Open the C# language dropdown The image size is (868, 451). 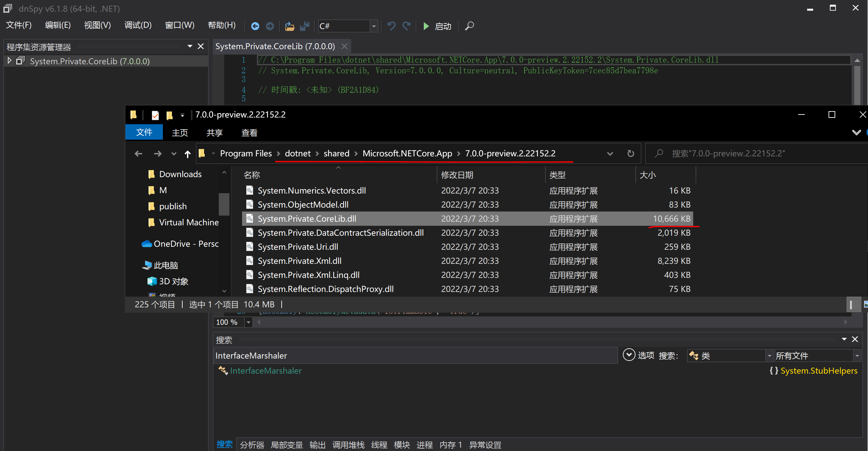pyautogui.click(x=373, y=26)
